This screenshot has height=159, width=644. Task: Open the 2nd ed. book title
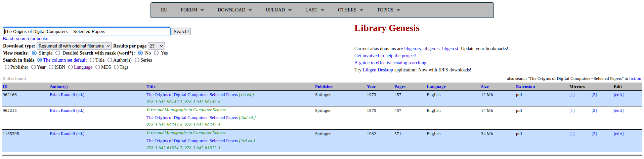pyautogui.click(x=201, y=118)
